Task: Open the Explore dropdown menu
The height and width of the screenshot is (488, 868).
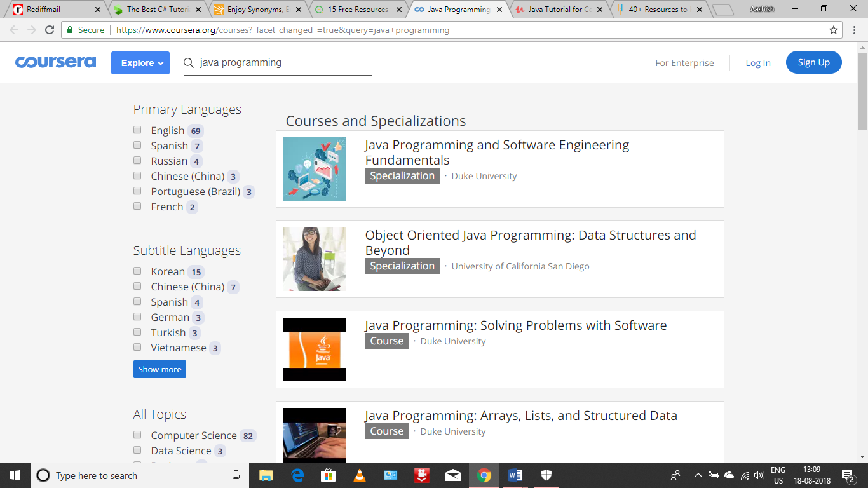Action: 140,63
